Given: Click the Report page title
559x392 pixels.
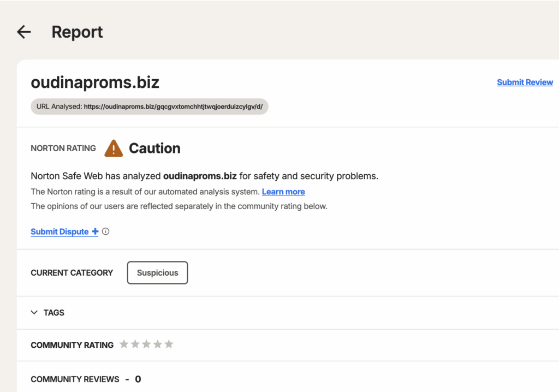Looking at the screenshot, I should pyautogui.click(x=77, y=32).
